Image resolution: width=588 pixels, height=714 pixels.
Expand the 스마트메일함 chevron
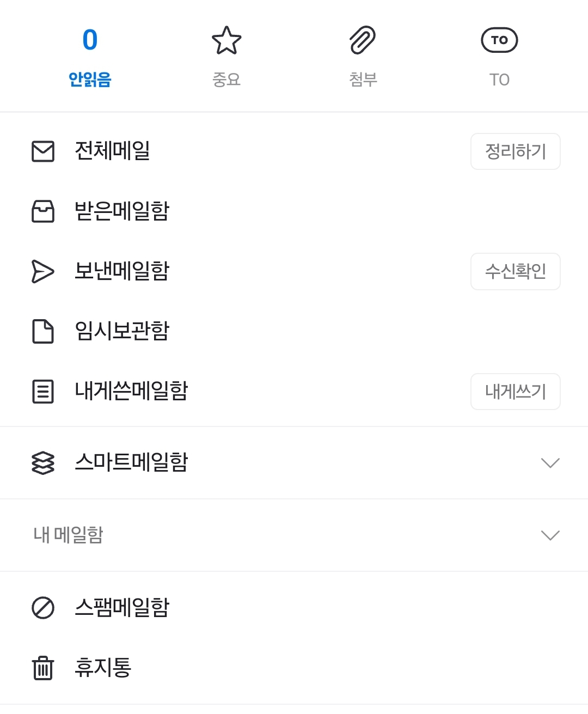click(550, 463)
